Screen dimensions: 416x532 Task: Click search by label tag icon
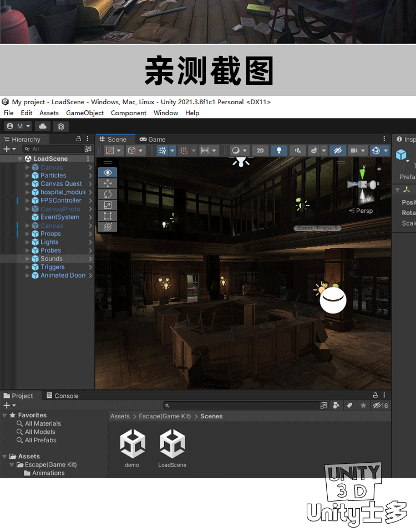(x=349, y=406)
